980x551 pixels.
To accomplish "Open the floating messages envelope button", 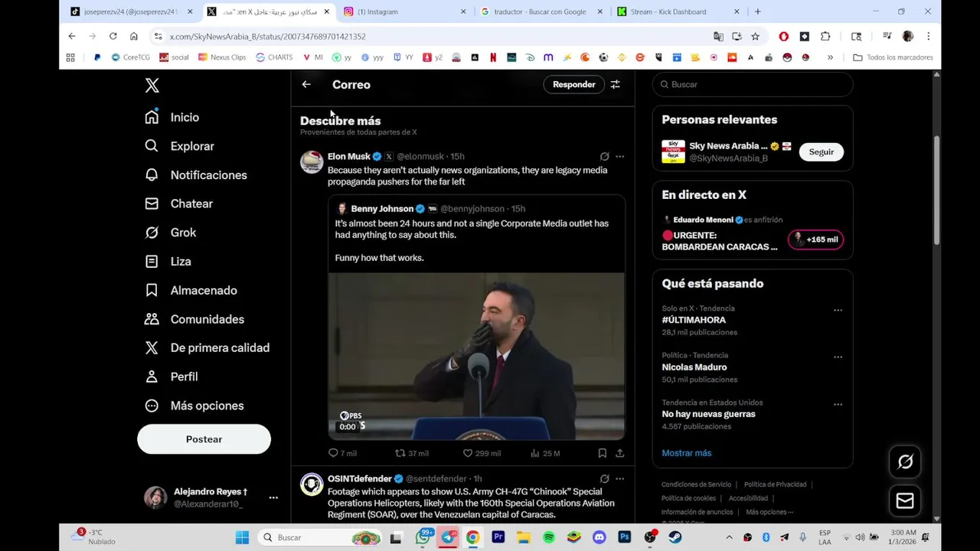I will 905,501.
